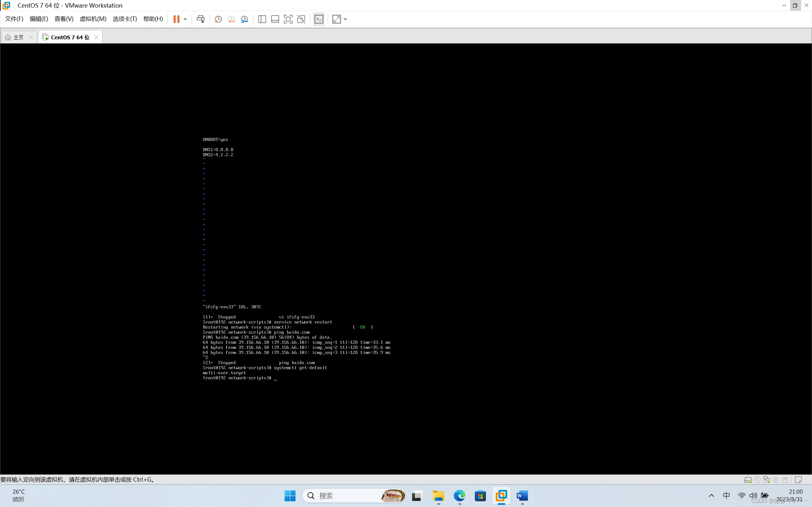
Task: Send Ctrl+Alt+Del to the virtual machine
Action: 201,19
